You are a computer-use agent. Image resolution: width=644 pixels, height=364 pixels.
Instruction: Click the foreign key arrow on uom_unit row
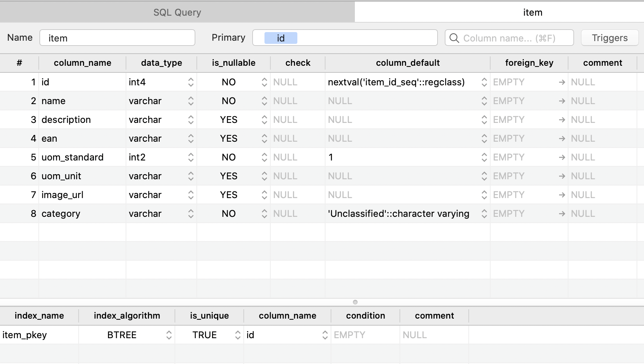[562, 176]
